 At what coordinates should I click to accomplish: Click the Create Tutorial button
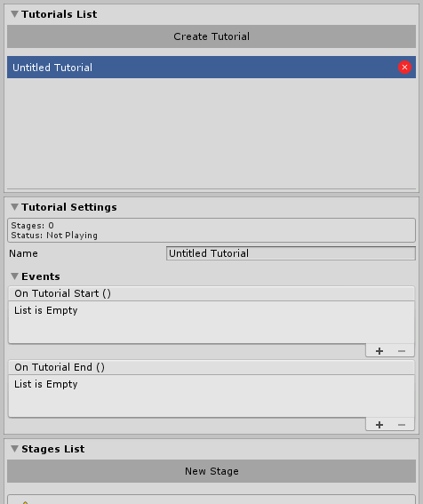click(211, 36)
